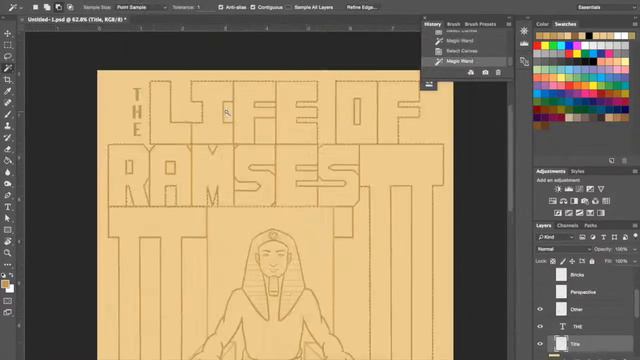The width and height of the screenshot is (640, 360).
Task: Switch to the Brush tab
Action: pos(453,24)
